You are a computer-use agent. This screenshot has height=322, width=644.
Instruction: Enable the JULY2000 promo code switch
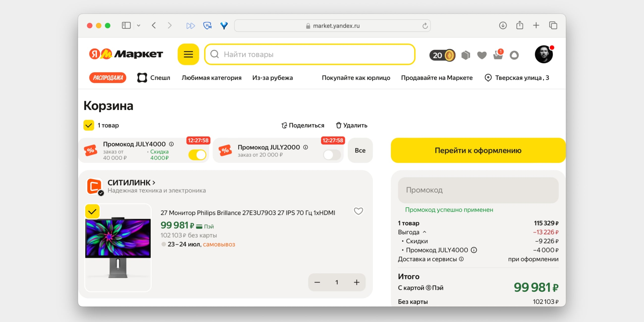pos(332,155)
